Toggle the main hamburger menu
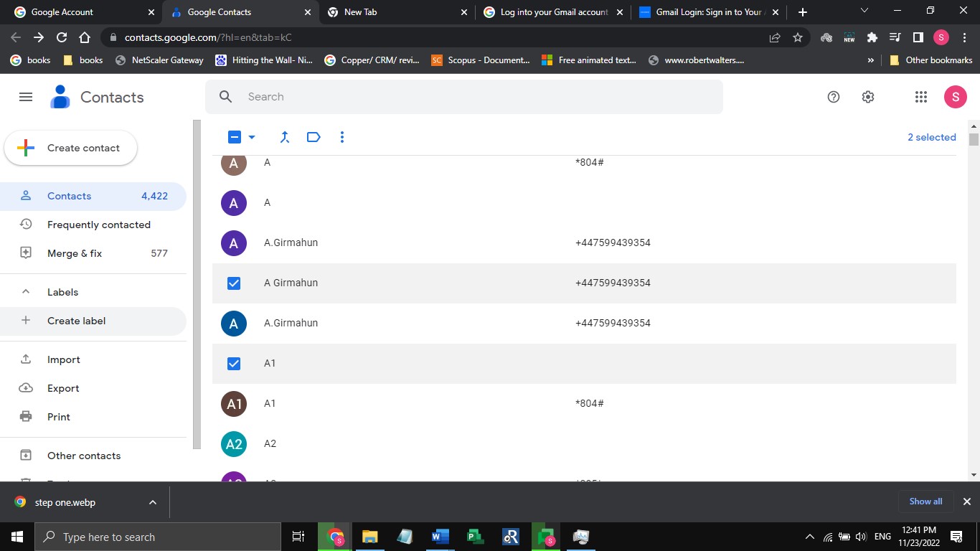 pyautogui.click(x=26, y=97)
